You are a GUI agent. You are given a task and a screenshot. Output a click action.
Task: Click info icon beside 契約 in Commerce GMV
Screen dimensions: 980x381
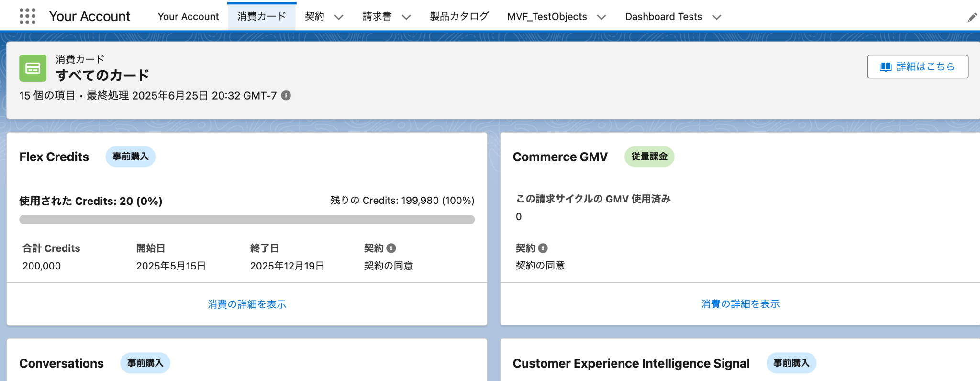click(x=543, y=248)
